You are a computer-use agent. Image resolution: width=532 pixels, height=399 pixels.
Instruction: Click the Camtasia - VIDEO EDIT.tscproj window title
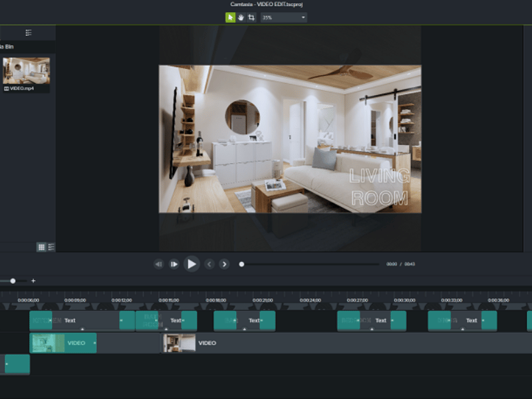267,5
